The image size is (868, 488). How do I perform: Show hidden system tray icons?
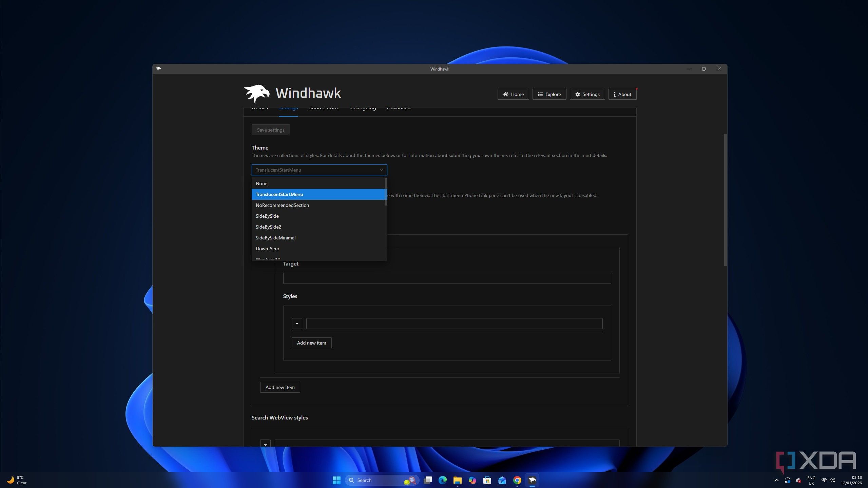click(777, 480)
